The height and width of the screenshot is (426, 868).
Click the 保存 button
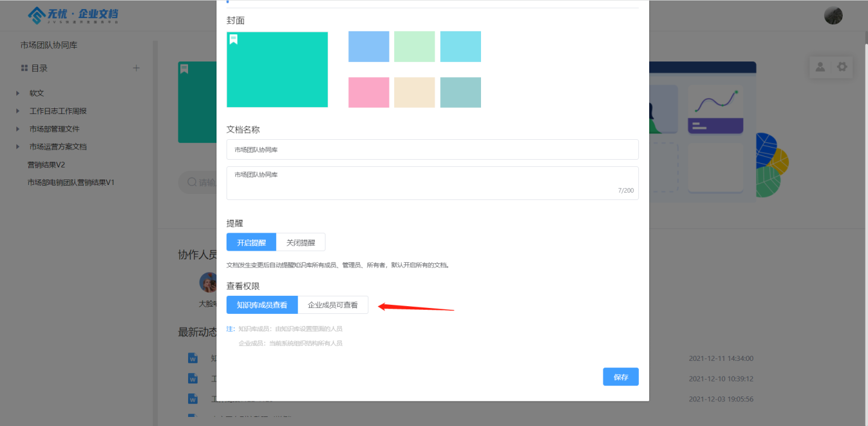pos(621,377)
